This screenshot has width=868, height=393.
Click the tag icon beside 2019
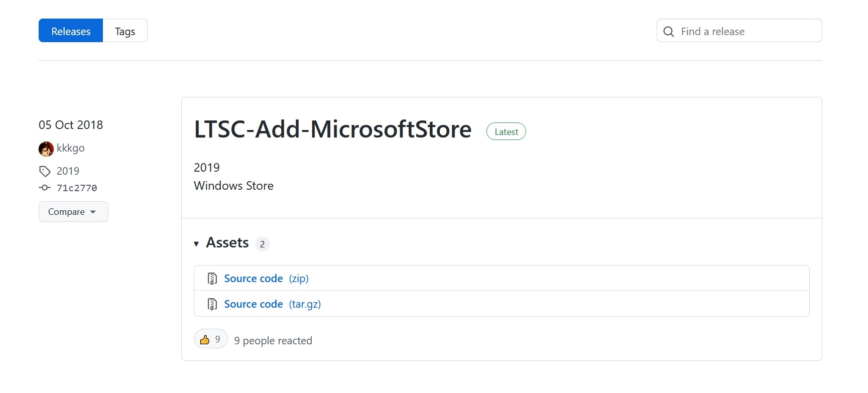[45, 171]
